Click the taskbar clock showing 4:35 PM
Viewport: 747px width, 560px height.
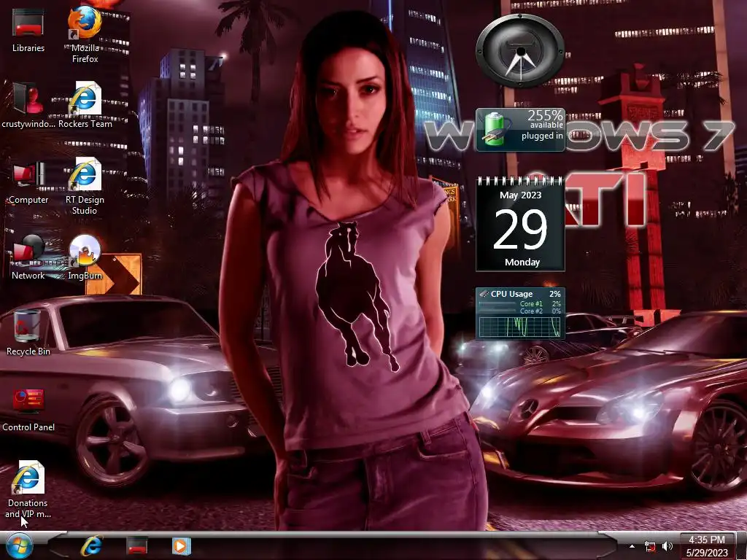pyautogui.click(x=707, y=547)
